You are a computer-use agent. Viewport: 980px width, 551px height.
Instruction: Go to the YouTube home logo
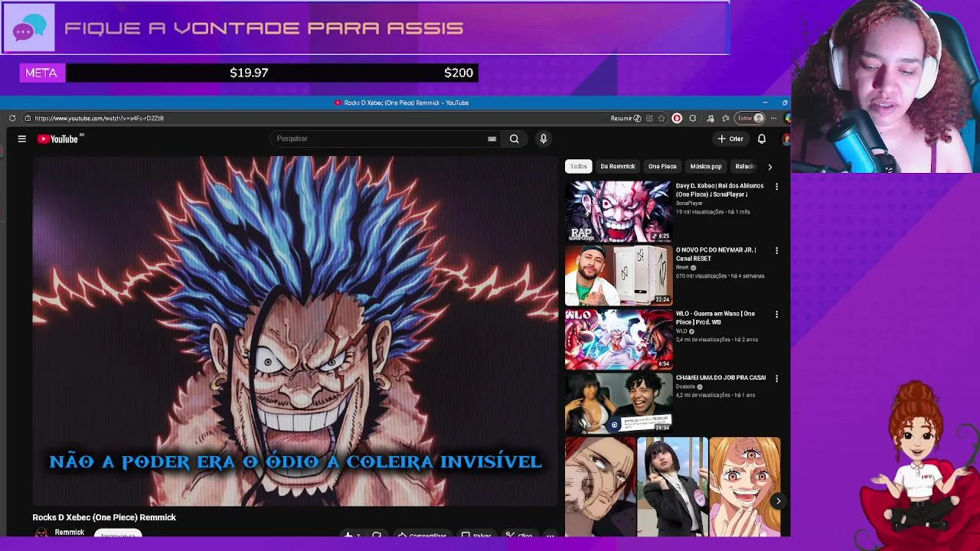[x=60, y=139]
